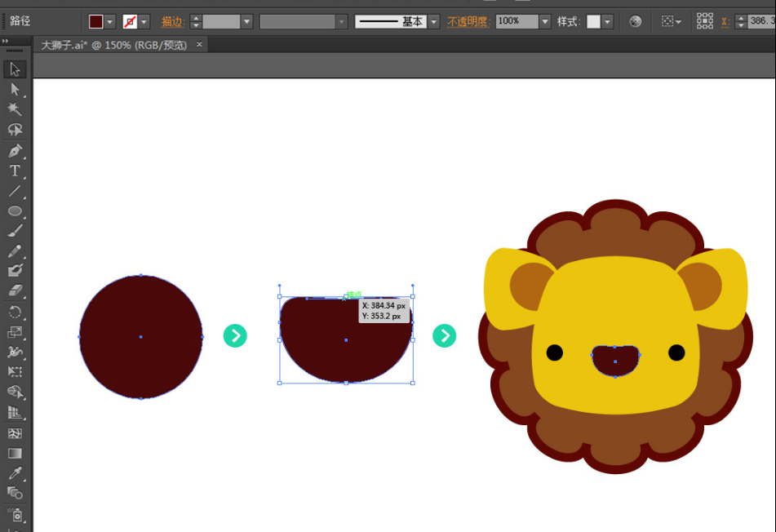Choose the Lasso tool
This screenshot has height=532, width=776.
click(15, 130)
